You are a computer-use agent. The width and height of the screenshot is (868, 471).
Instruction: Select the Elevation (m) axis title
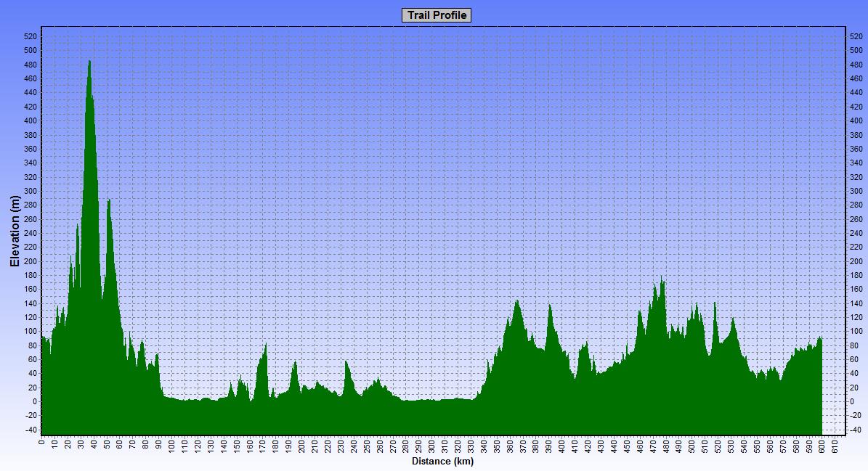(15, 232)
